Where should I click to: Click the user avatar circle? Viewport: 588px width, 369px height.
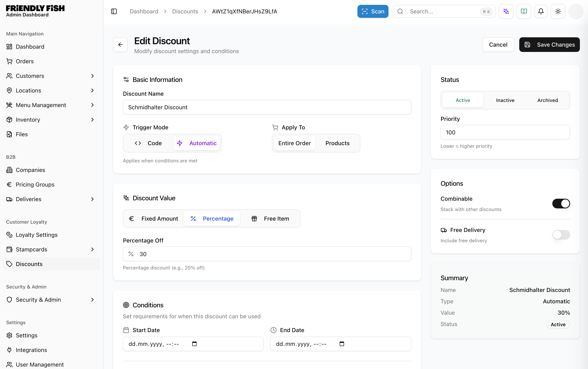[576, 12]
